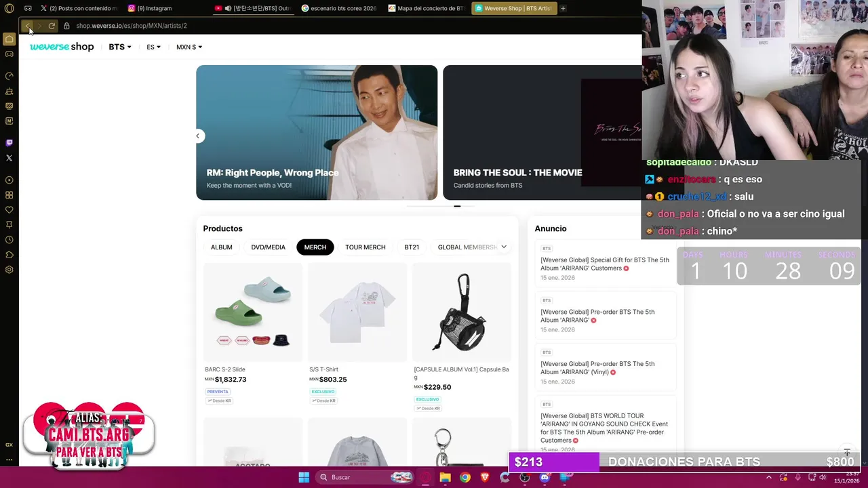This screenshot has height=488, width=868.
Task: Open a new browser tab with plus
Action: pyautogui.click(x=563, y=8)
